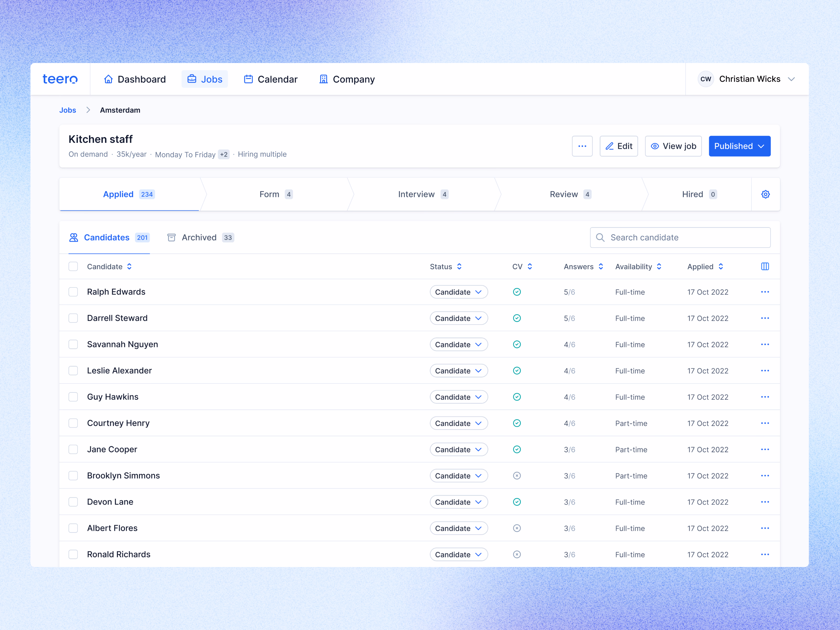Screen dimensions: 840x630
Task: Open Christian Wicks account menu
Action: (x=746, y=79)
